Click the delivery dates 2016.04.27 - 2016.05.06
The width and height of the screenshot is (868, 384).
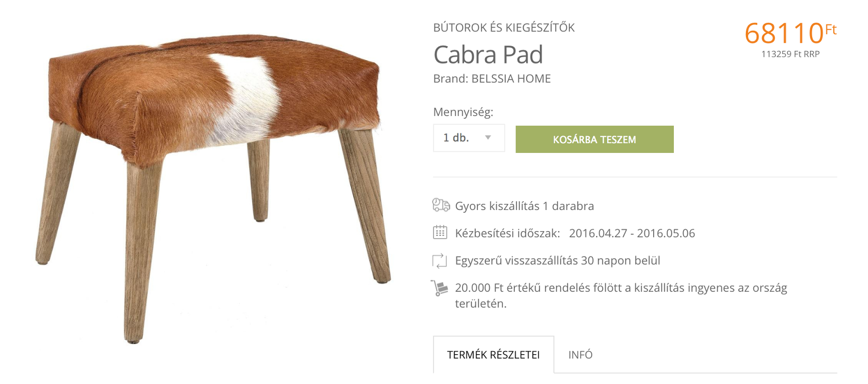(x=632, y=233)
